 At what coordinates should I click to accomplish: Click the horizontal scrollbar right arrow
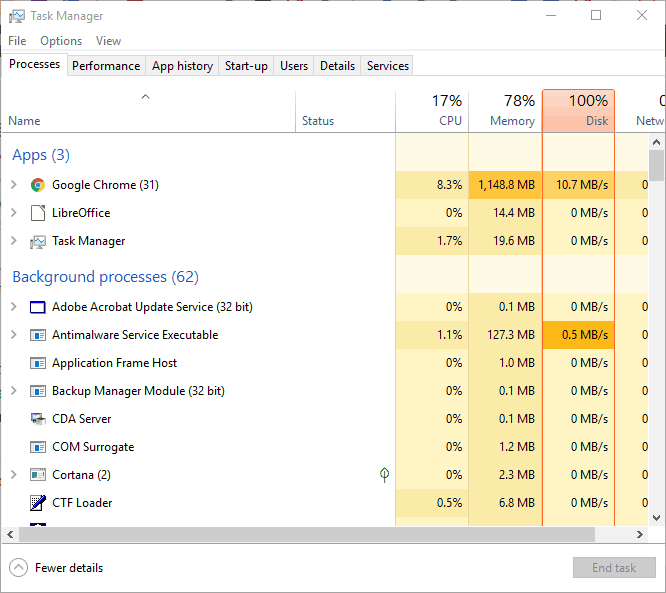coord(640,534)
